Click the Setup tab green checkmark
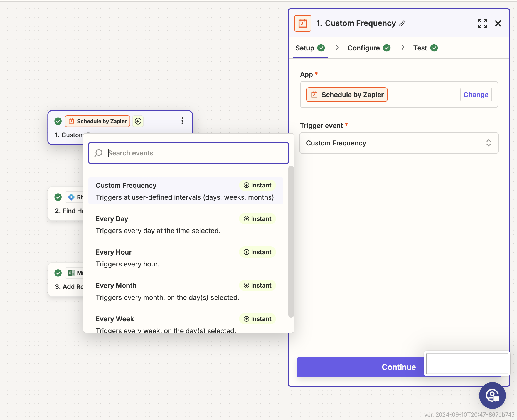The width and height of the screenshot is (517, 420). [321, 48]
